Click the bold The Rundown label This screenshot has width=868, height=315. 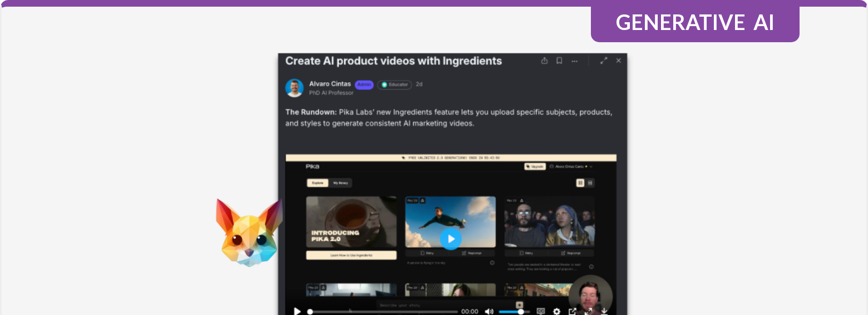pos(311,112)
